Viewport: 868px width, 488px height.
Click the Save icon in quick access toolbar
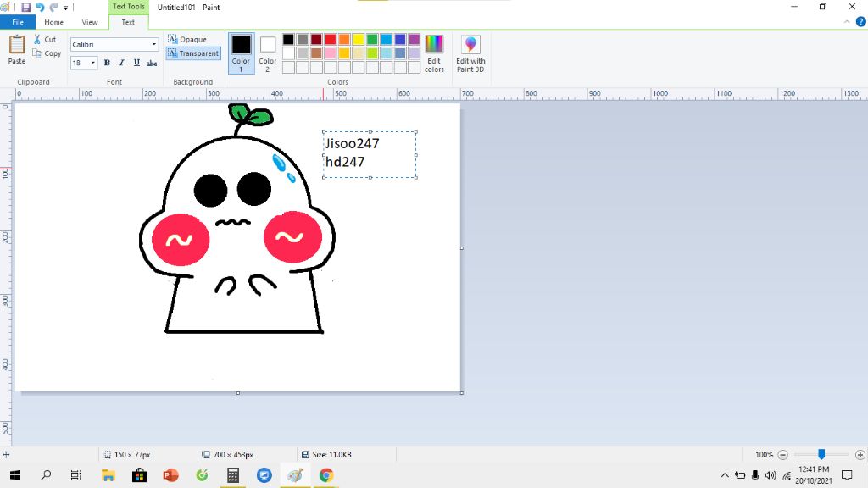point(26,8)
